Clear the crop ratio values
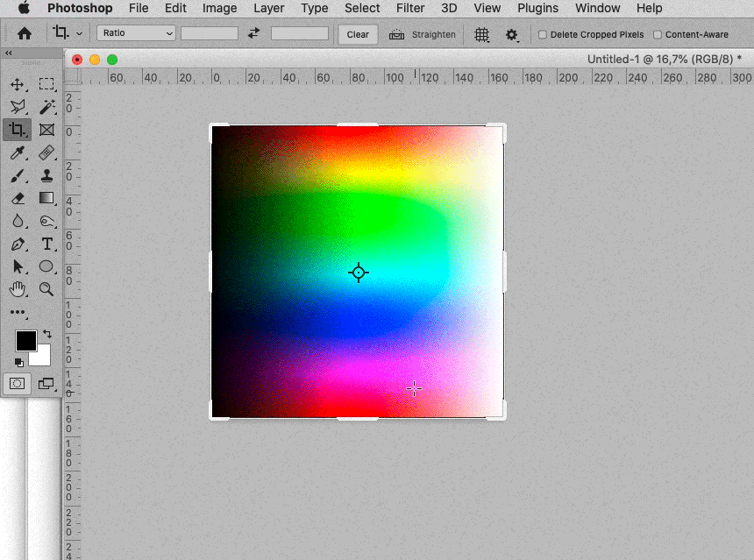754x560 pixels. click(x=357, y=34)
